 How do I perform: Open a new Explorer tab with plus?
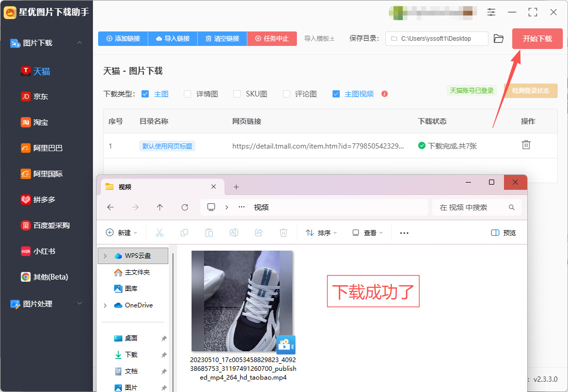(x=236, y=187)
